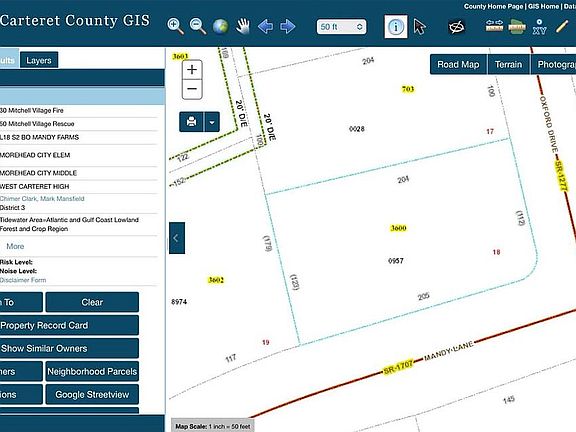Image resolution: width=576 pixels, height=432 pixels.
Task: Open the Disclaimer Form link
Action: (23, 280)
